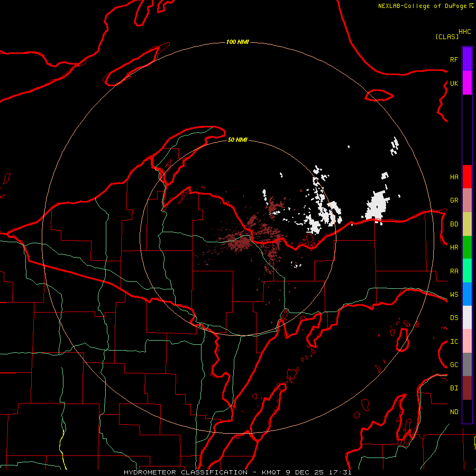Click the 17:31 timestamp
The width and height of the screenshot is (476, 476).
tap(340, 472)
